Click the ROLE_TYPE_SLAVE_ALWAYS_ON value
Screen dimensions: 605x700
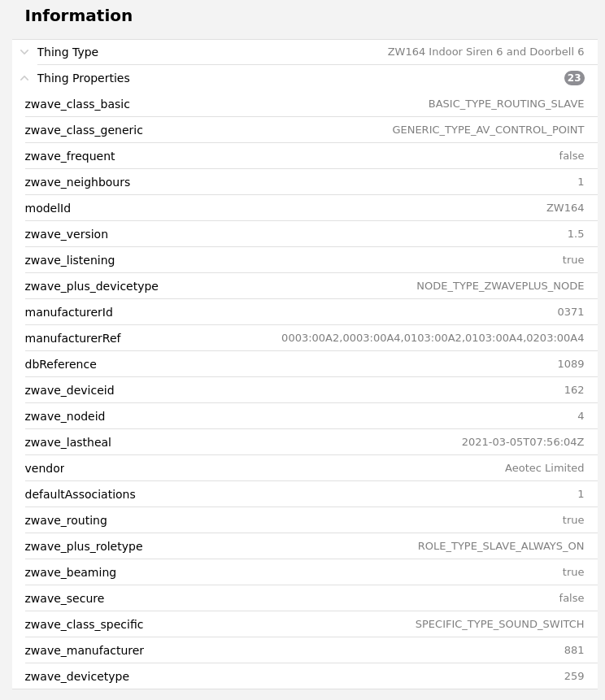(x=501, y=546)
